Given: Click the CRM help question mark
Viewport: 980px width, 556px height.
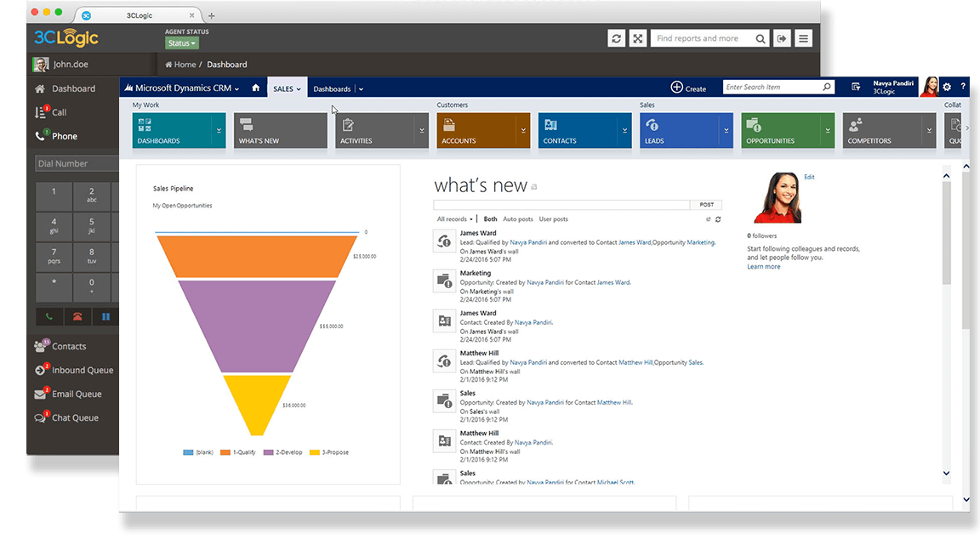Looking at the screenshot, I should click(963, 86).
